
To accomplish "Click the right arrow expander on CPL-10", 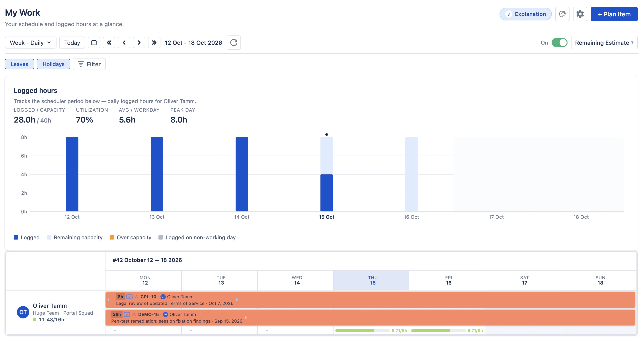I will pyautogui.click(x=237, y=300).
